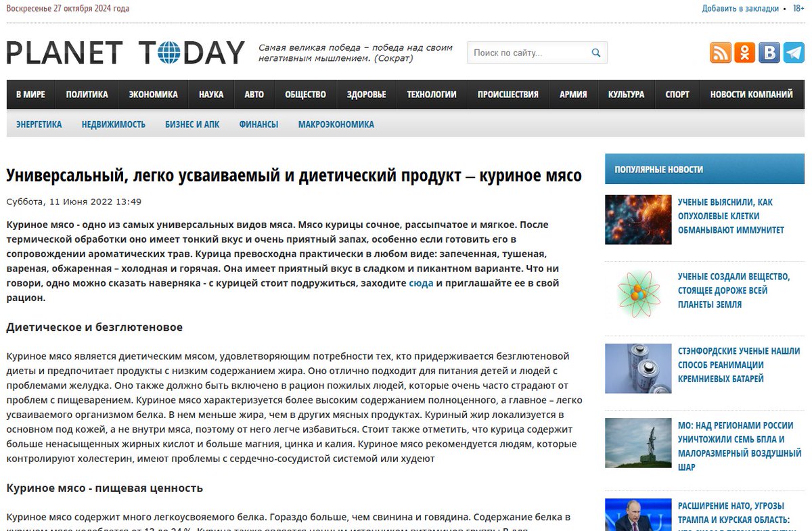Screen dimensions: 812x531
Task: Select the 'НЕДВИЖИМОСТЬ' submenu item
Action: pyautogui.click(x=114, y=124)
